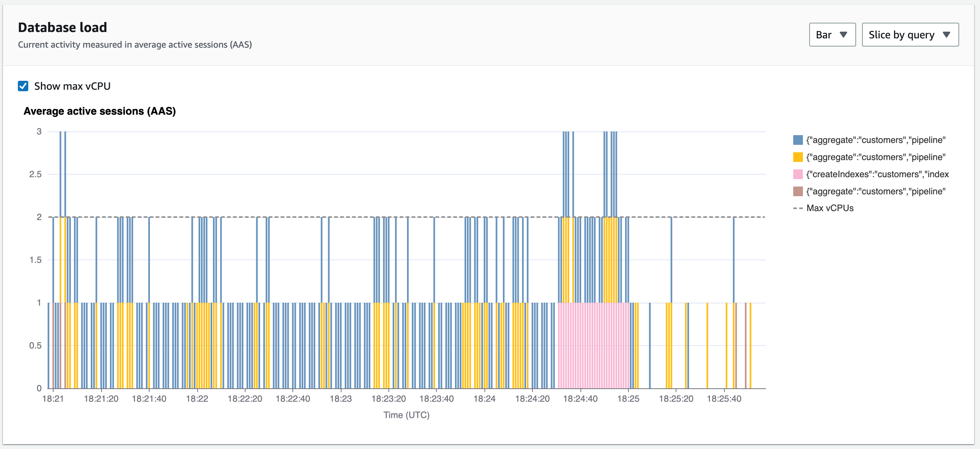Uncheck the Show max vCPU checkbox
The height and width of the screenshot is (449, 980).
click(x=23, y=86)
